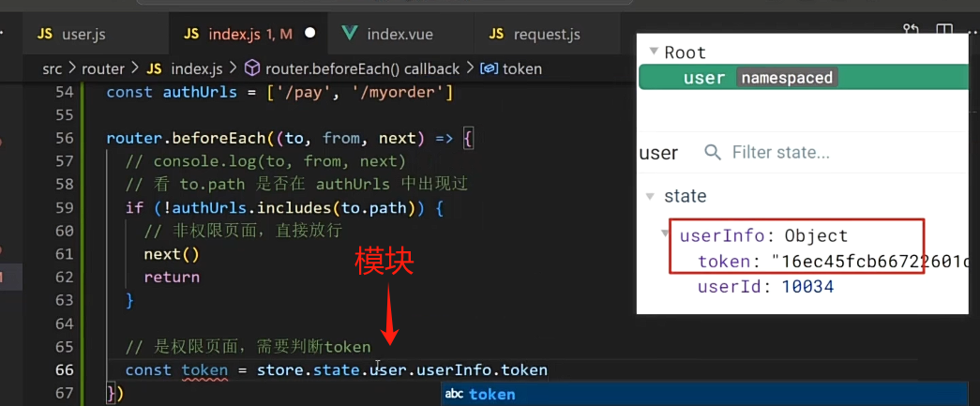The width and height of the screenshot is (980, 406).
Task: Click line number 56 in the gutter
Action: tap(65, 138)
